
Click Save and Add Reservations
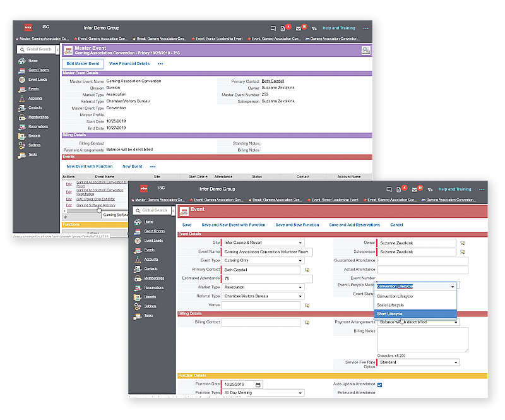coord(354,225)
